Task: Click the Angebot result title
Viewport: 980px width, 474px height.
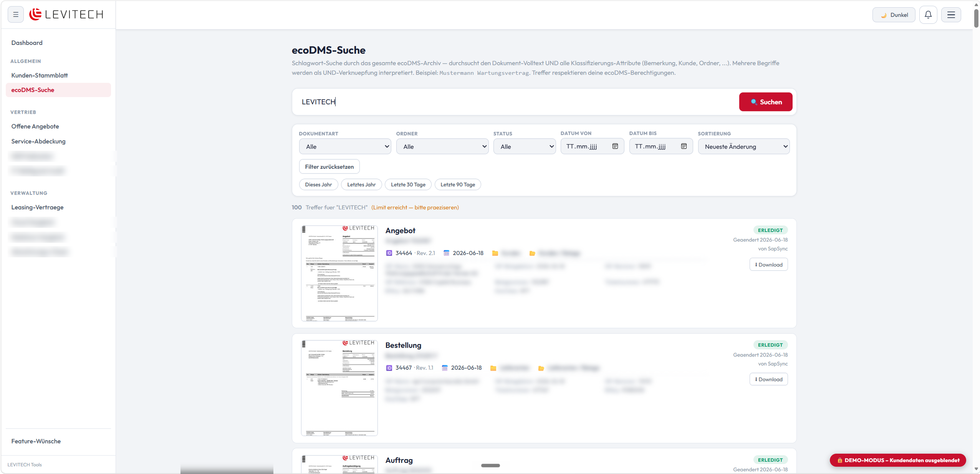Action: click(x=400, y=231)
